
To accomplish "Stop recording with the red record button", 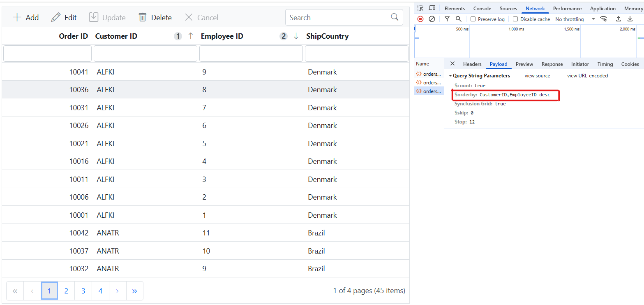I will (x=420, y=19).
